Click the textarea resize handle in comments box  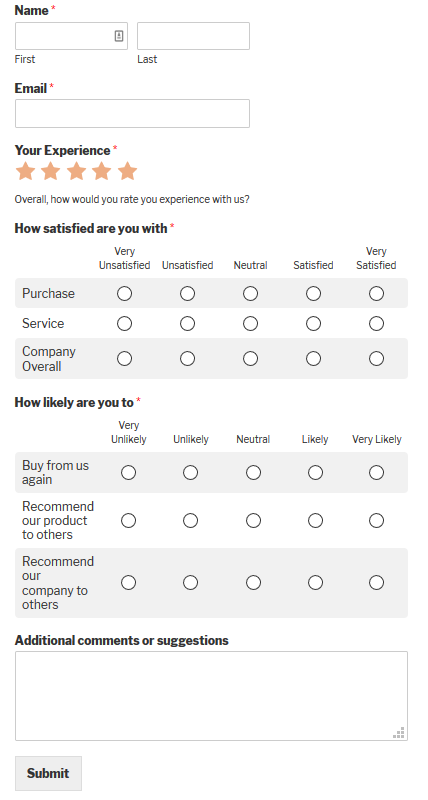pyautogui.click(x=399, y=733)
